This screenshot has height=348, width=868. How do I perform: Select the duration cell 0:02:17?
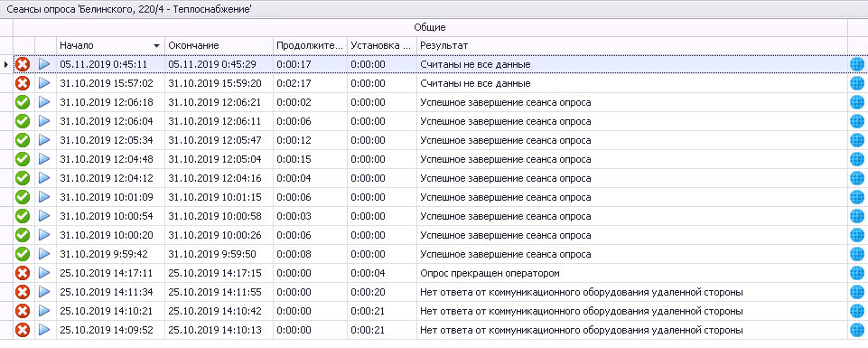tap(311, 84)
